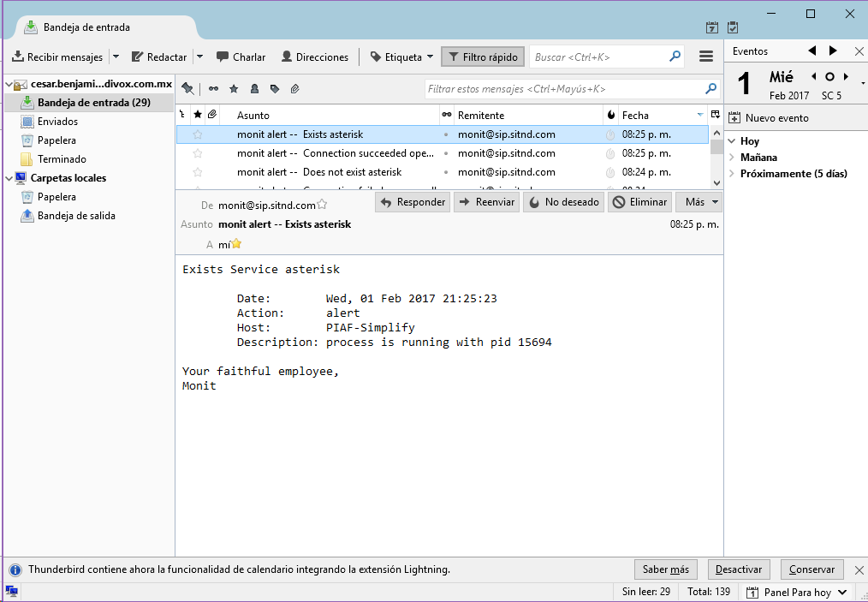
Task: Expand the Mañana agenda section
Action: (732, 158)
